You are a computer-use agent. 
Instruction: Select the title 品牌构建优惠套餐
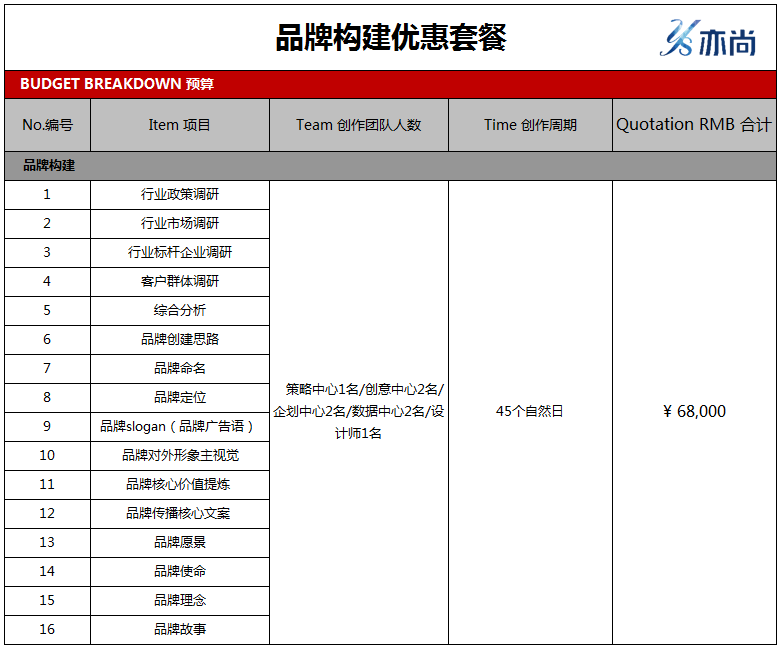[391, 38]
